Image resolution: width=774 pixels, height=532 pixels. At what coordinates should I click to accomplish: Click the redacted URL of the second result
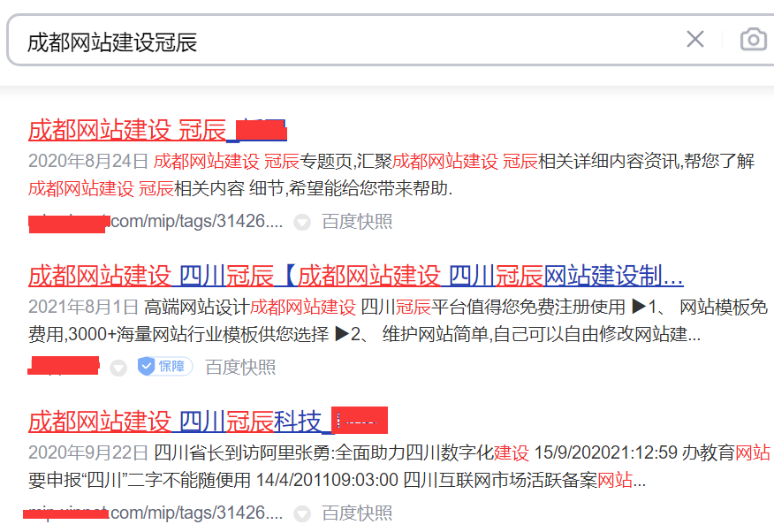pos(64,366)
